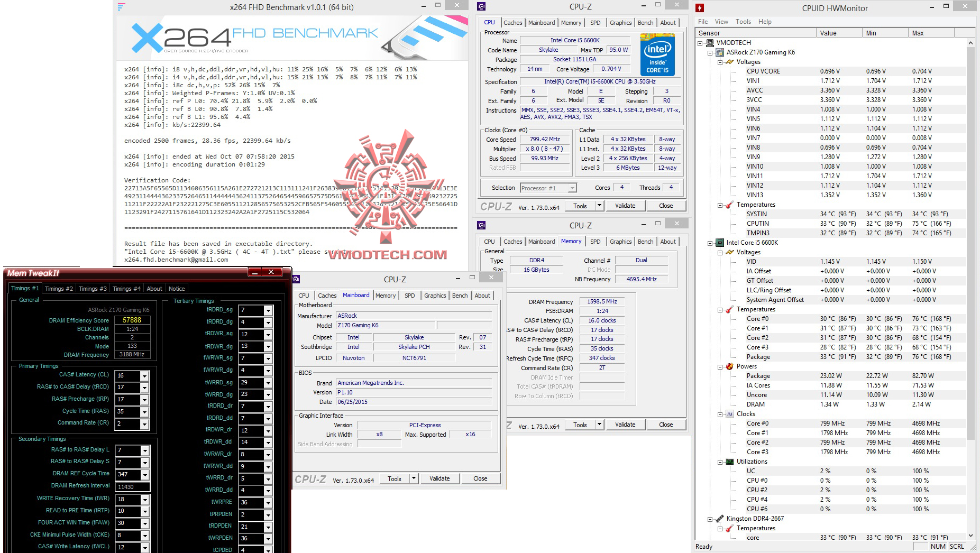Click the Kingston DDR4-2667 memory icon

[x=720, y=519]
